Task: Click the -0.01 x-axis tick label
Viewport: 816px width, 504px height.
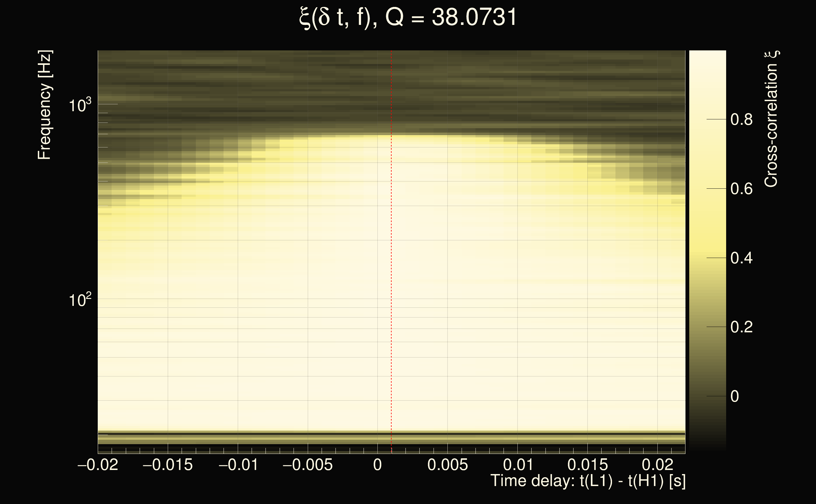Action: click(x=238, y=465)
